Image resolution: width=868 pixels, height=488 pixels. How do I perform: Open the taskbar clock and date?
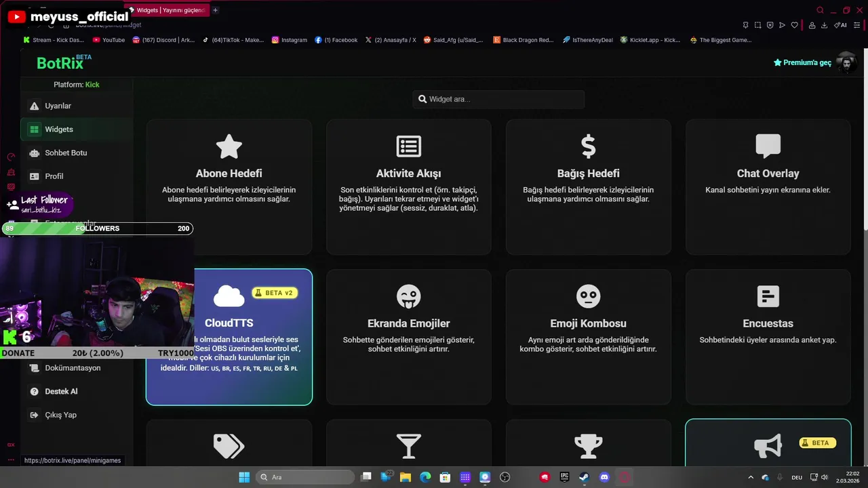848,477
